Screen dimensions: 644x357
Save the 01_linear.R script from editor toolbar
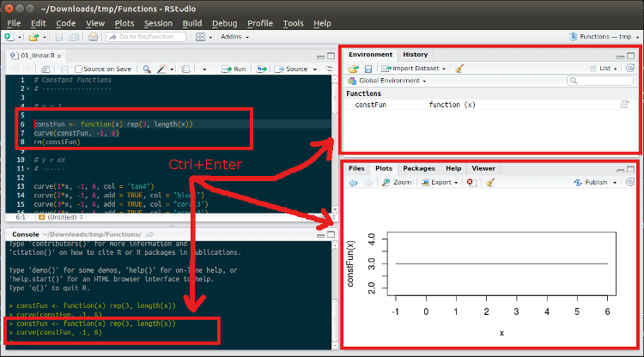coord(64,70)
